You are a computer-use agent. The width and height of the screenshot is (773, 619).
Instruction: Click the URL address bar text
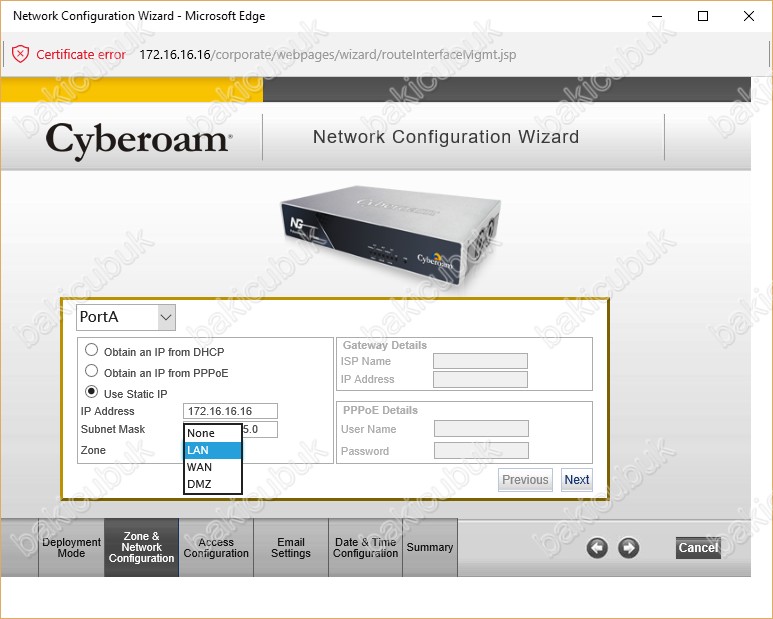328,54
